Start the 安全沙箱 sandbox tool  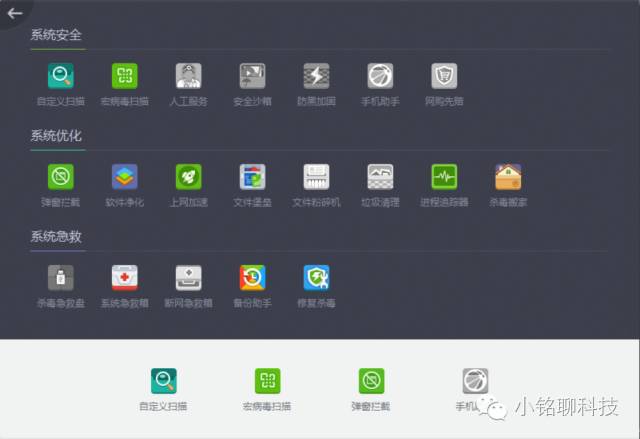coord(253,76)
